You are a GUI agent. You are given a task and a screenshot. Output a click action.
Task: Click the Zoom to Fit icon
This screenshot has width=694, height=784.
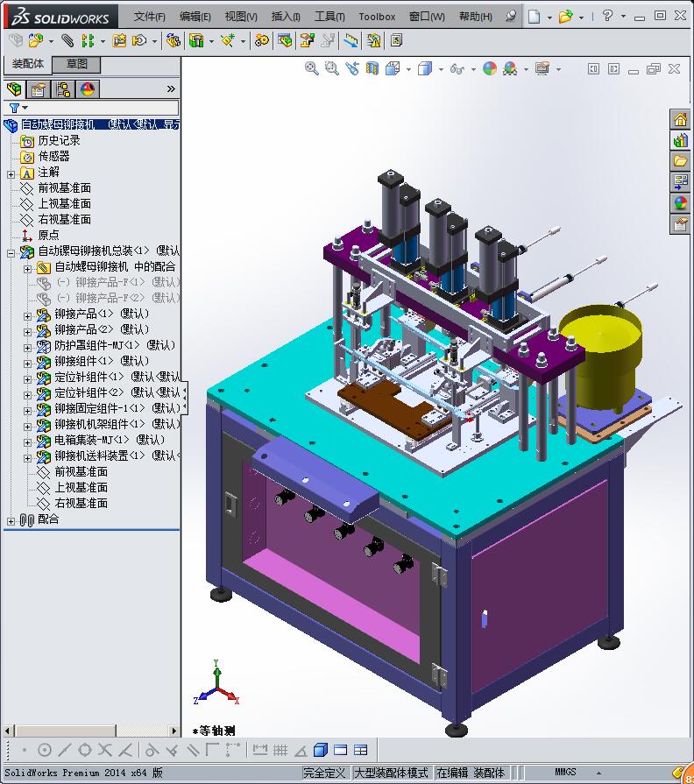312,68
